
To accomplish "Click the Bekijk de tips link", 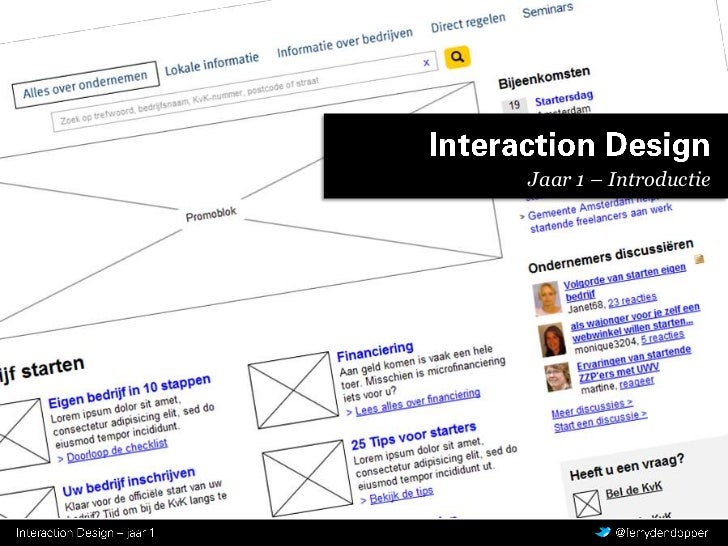I will point(401,495).
